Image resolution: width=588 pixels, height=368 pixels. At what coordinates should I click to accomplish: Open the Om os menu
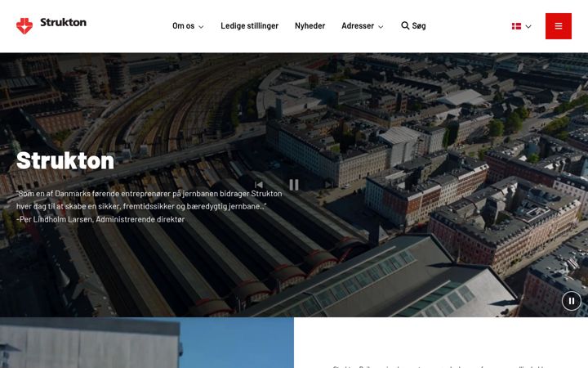(184, 26)
